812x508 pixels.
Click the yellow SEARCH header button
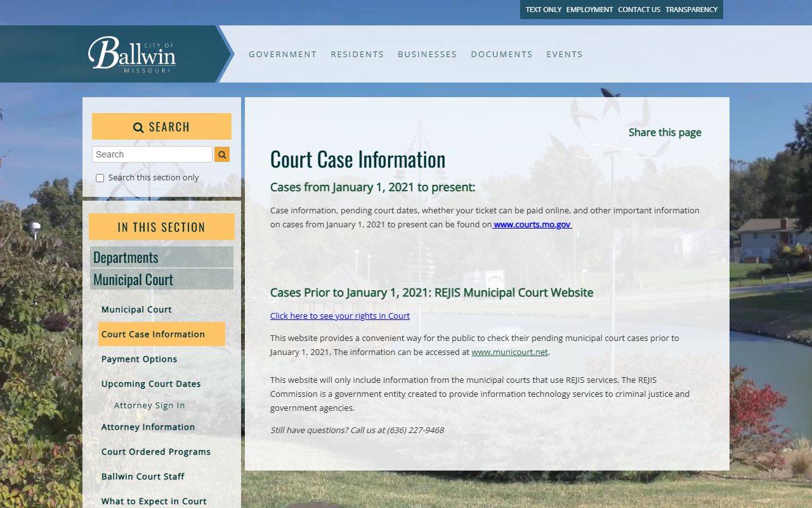[162, 126]
